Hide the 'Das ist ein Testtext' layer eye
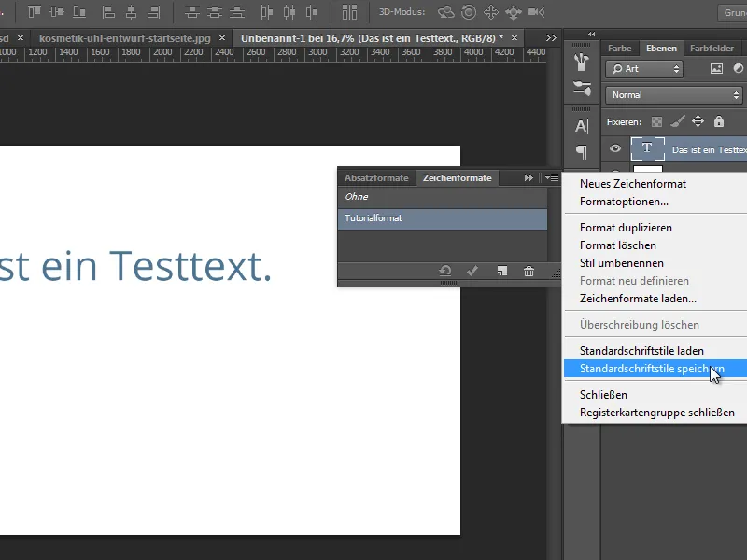Screen dimensions: 747x560 coord(615,148)
